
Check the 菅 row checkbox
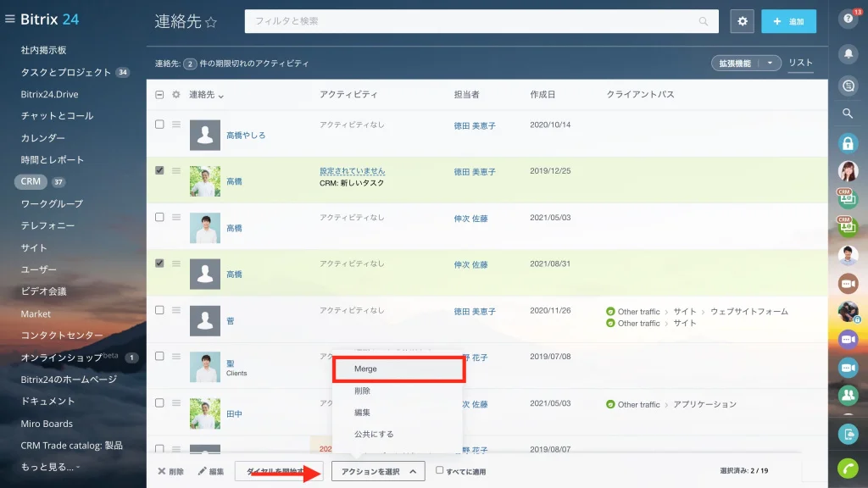(x=159, y=310)
